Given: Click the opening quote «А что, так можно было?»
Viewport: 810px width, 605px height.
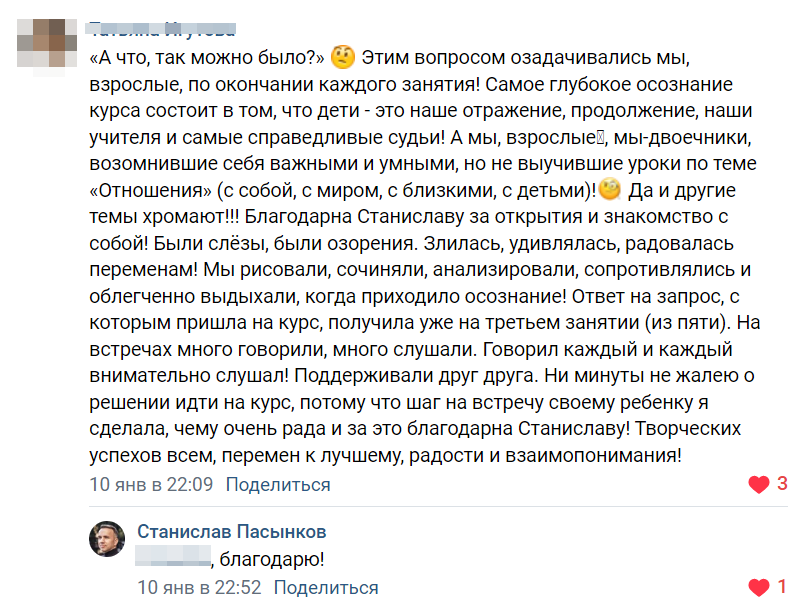Looking at the screenshot, I should coord(206,57).
